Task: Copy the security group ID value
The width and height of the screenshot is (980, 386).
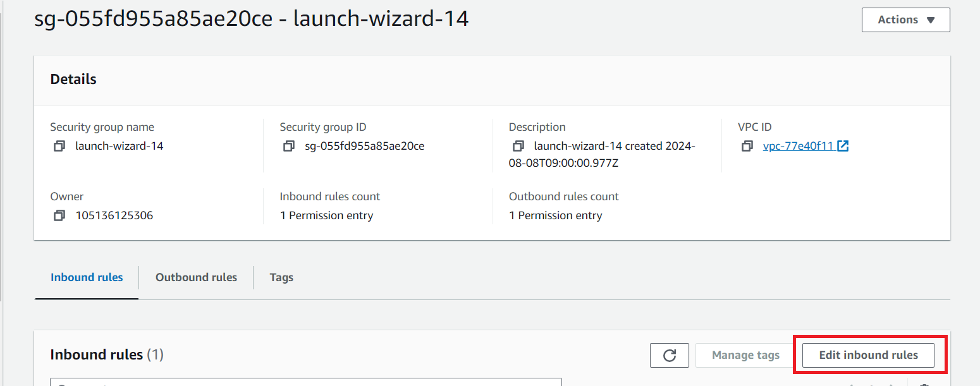Action: click(x=288, y=147)
